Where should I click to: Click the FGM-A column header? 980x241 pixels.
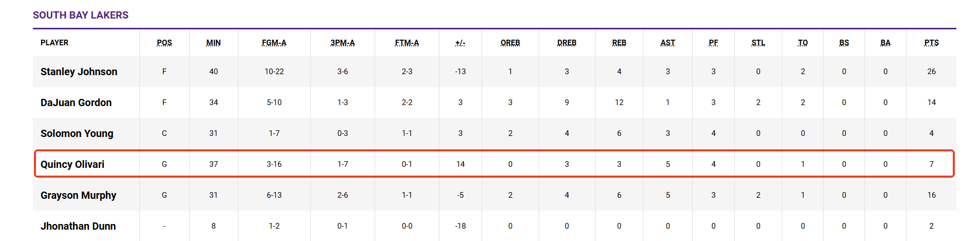coord(274,43)
